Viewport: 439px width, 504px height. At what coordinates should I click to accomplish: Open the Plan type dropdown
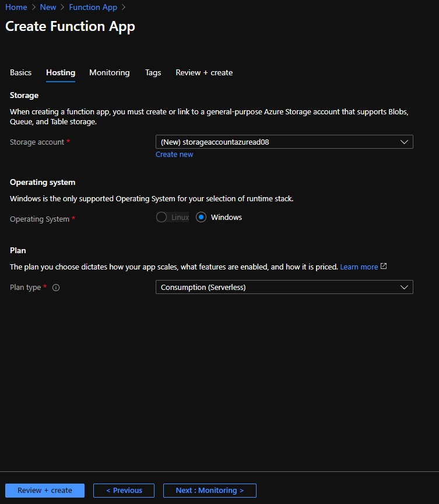coord(284,287)
